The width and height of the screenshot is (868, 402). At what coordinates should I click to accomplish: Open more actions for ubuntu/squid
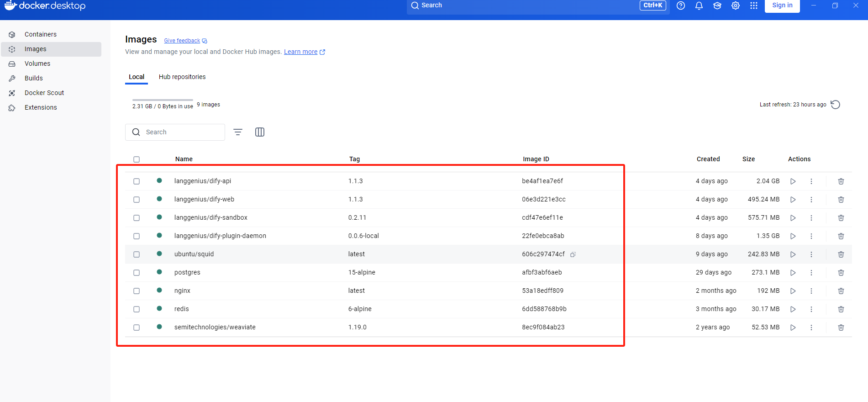(811, 254)
